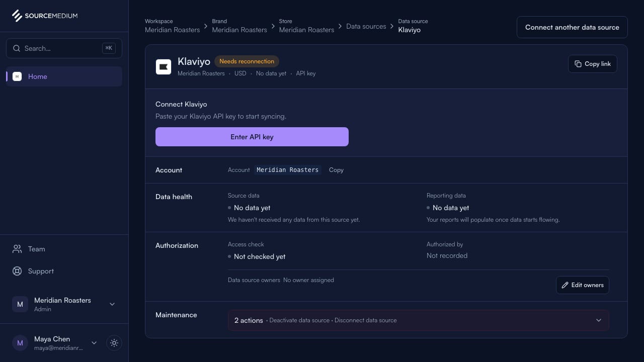This screenshot has height=362, width=644.
Task: Click the Meridian Roasters account value
Action: 288,170
